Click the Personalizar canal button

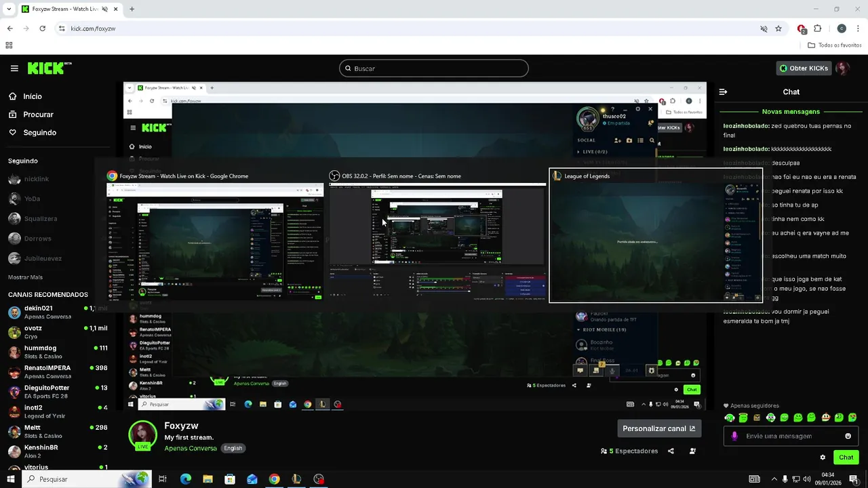click(658, 428)
